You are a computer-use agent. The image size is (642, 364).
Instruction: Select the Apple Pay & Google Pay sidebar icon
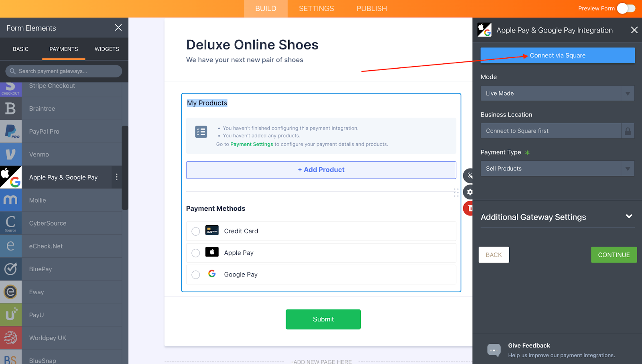10,177
